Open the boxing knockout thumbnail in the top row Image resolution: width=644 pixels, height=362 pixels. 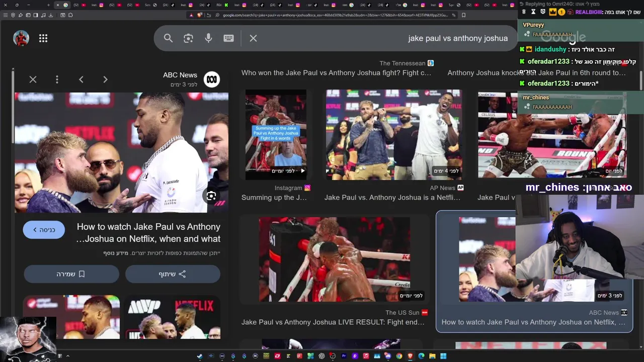552,135
